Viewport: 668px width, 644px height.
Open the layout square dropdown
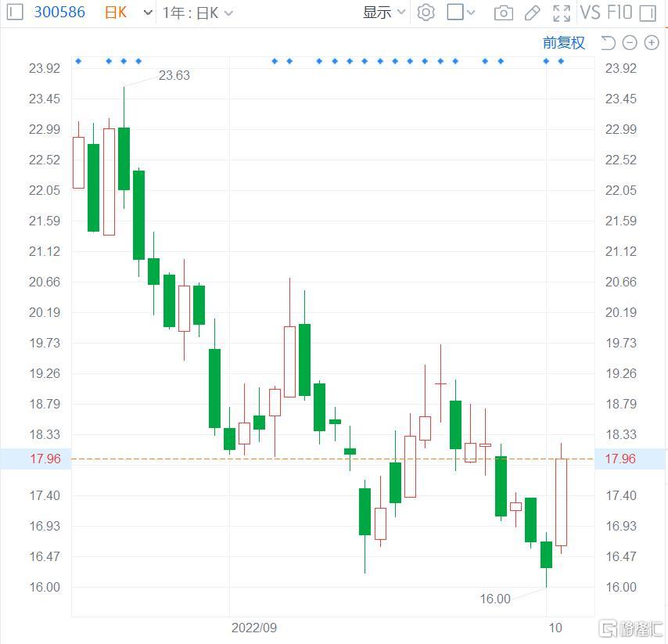[461, 13]
